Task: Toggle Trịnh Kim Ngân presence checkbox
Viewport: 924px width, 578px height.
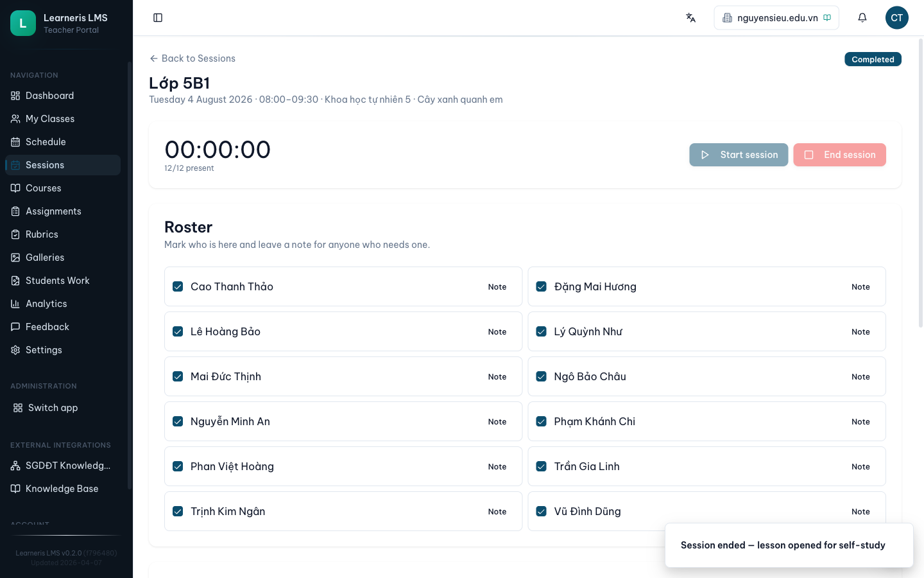Action: [178, 511]
